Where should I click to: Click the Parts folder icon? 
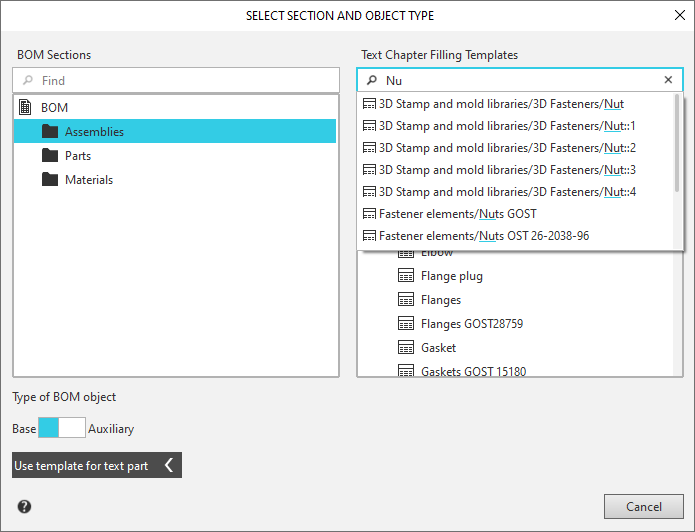tap(50, 156)
